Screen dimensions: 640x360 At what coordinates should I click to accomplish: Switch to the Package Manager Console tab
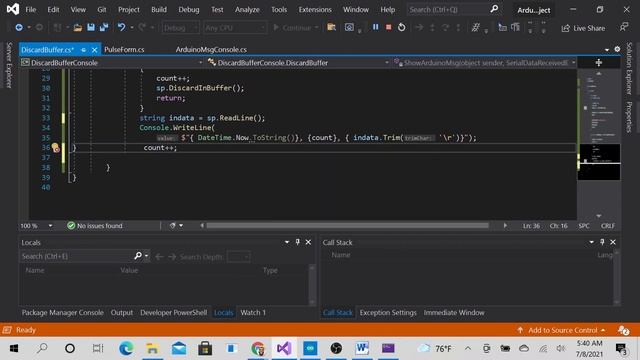(x=62, y=313)
